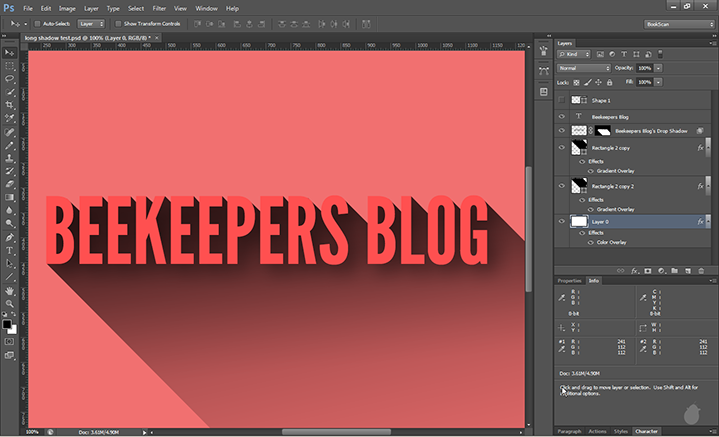This screenshot has height=437, width=719.
Task: Check Show Transform Controls
Action: pyautogui.click(x=118, y=22)
